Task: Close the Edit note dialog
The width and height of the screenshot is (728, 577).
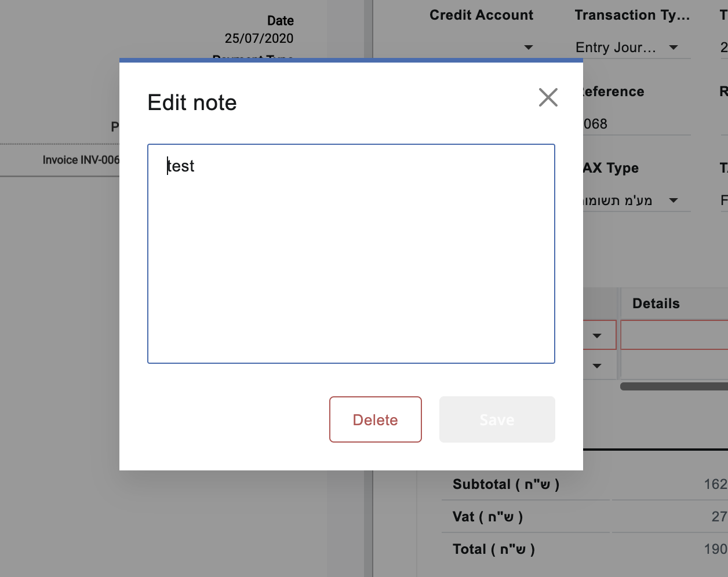Action: click(x=548, y=98)
